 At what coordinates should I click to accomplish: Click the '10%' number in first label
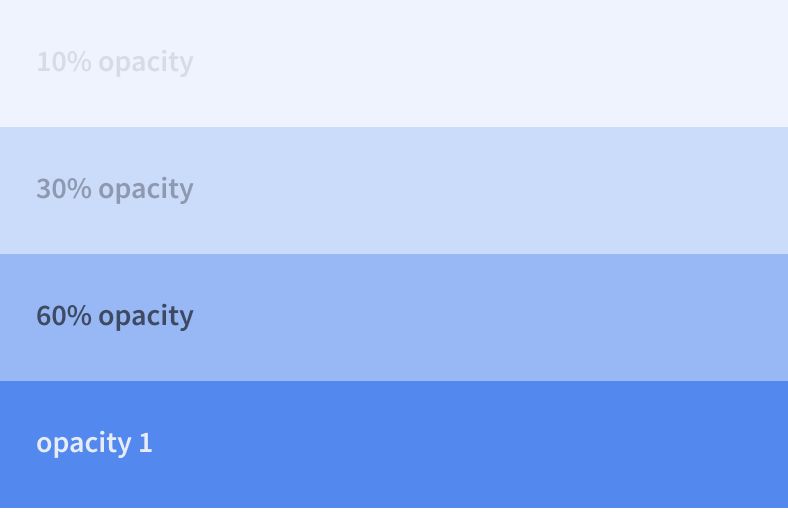pos(64,61)
